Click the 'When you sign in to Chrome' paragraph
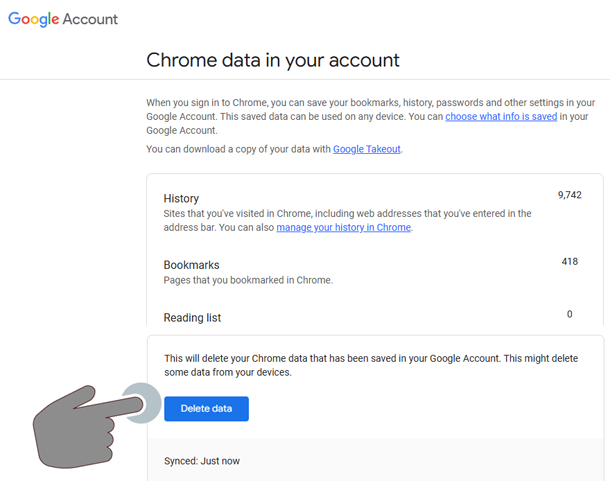The height and width of the screenshot is (481, 610). (x=371, y=116)
